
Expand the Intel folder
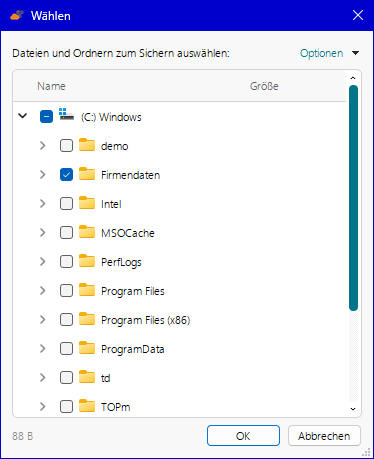point(42,204)
